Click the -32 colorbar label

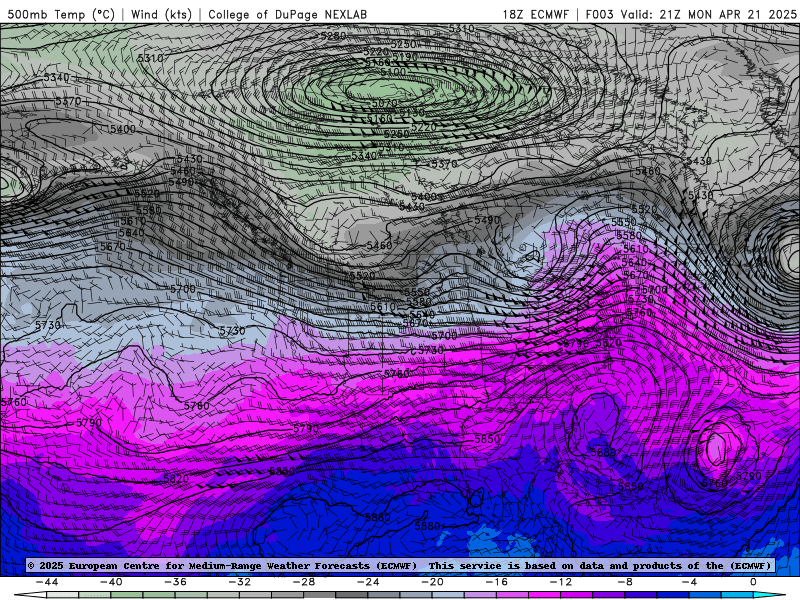point(240,582)
